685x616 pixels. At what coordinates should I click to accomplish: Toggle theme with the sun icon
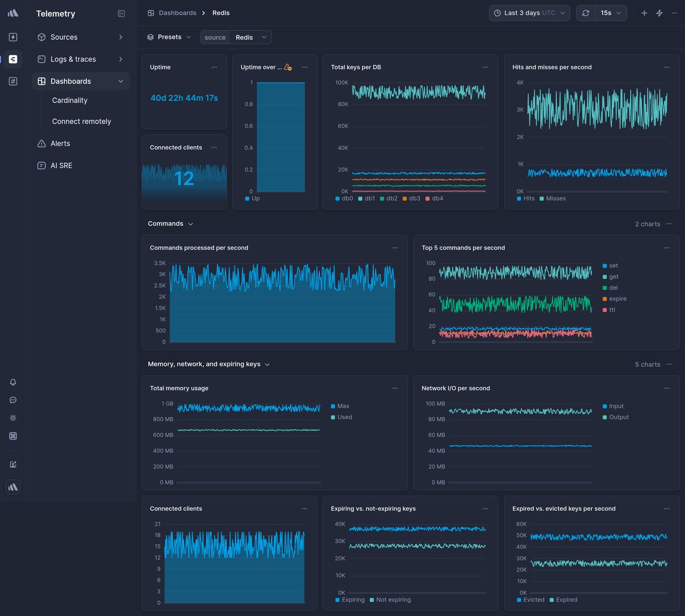tap(13, 418)
